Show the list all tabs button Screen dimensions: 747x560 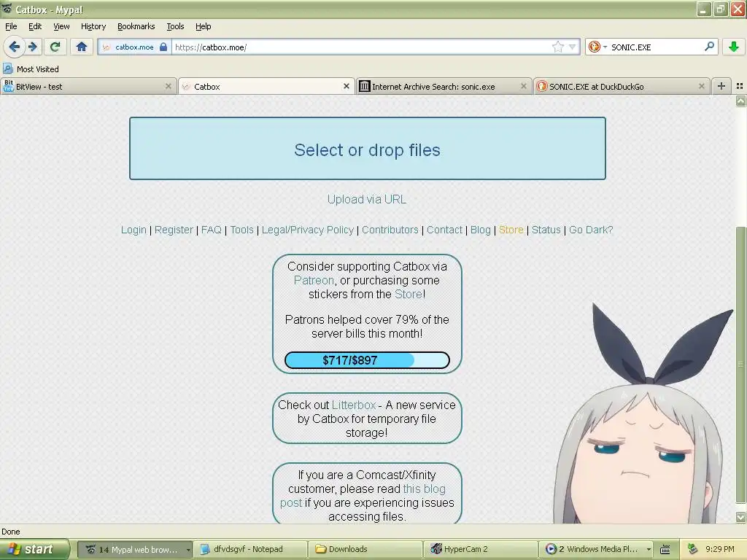click(740, 86)
